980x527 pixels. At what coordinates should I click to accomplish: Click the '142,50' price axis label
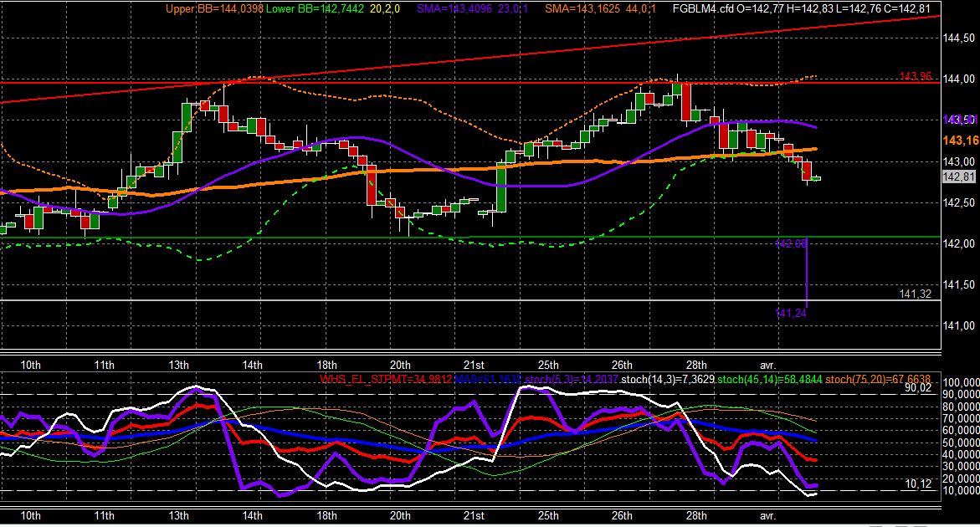[x=959, y=202]
